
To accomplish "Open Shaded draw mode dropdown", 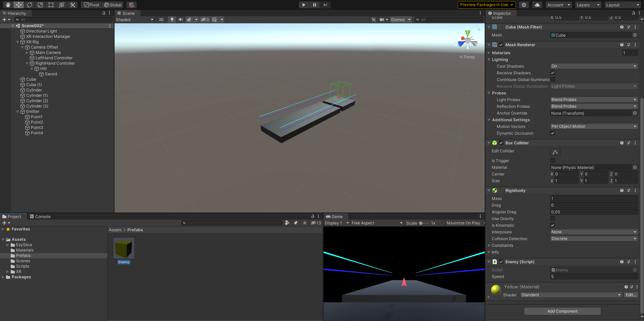I will (x=135, y=19).
